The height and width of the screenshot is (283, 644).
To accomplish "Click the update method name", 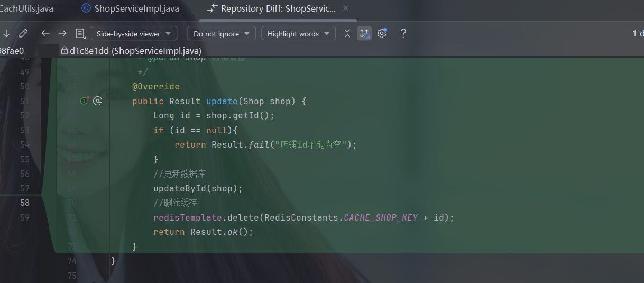I will [x=222, y=101].
